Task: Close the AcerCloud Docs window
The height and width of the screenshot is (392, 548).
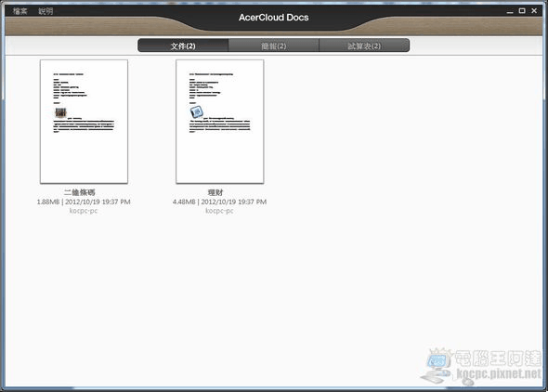Action: 534,11
